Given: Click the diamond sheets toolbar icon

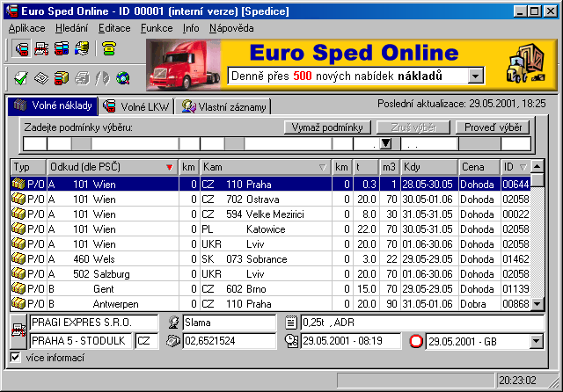Looking at the screenshot, I should coord(41,78).
